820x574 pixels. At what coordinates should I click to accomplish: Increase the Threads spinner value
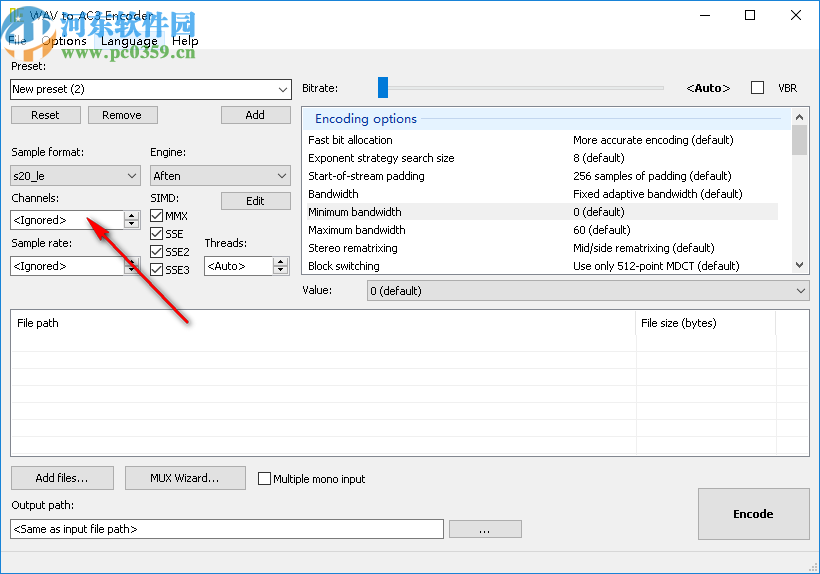tap(281, 261)
